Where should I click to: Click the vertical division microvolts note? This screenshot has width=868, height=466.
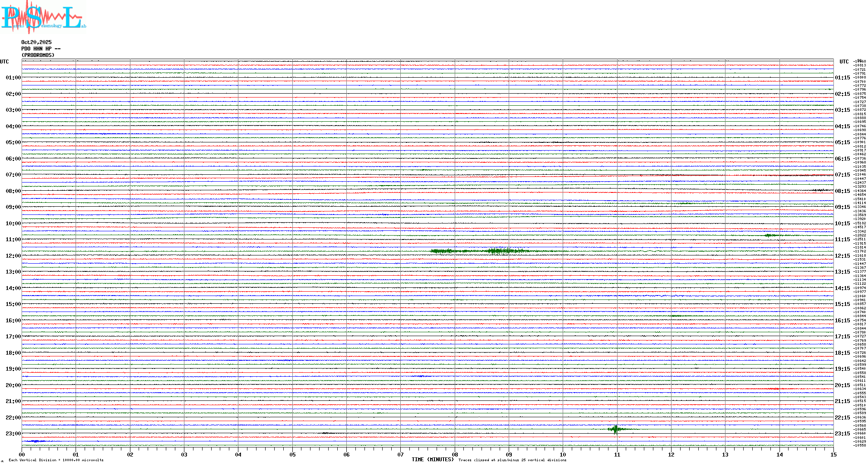point(56,460)
